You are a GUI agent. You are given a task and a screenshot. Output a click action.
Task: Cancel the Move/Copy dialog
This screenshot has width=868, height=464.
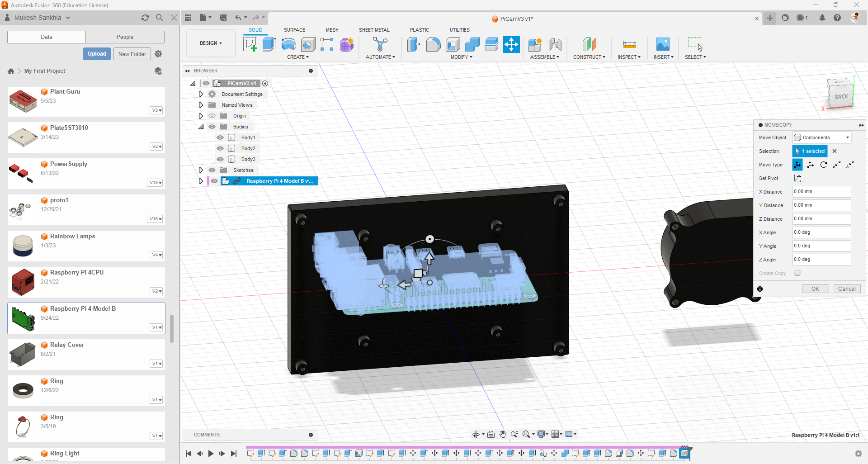tap(847, 289)
